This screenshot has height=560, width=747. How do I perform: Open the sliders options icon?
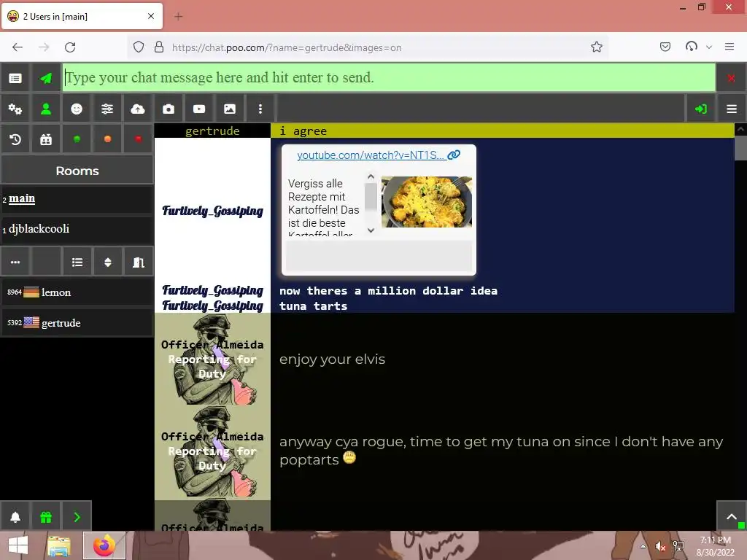click(x=107, y=109)
